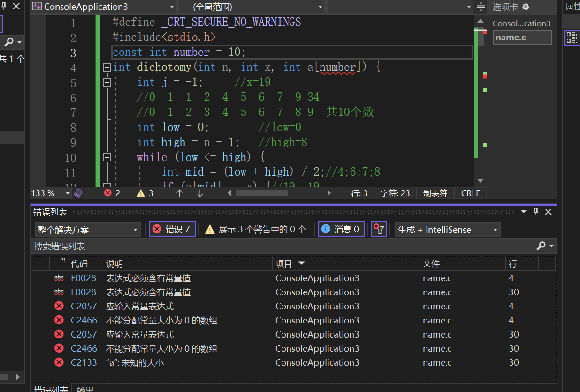Open C2133 code link
580x392 pixels.
coord(84,362)
